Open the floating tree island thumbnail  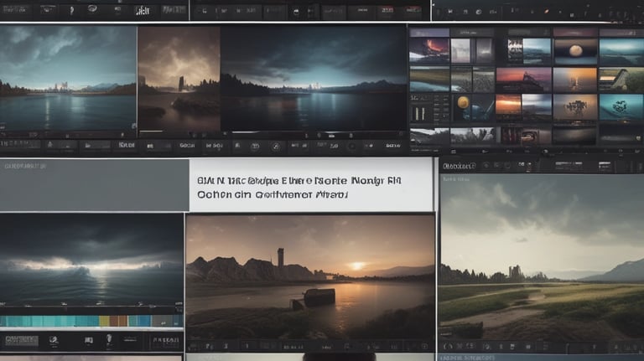point(574,106)
